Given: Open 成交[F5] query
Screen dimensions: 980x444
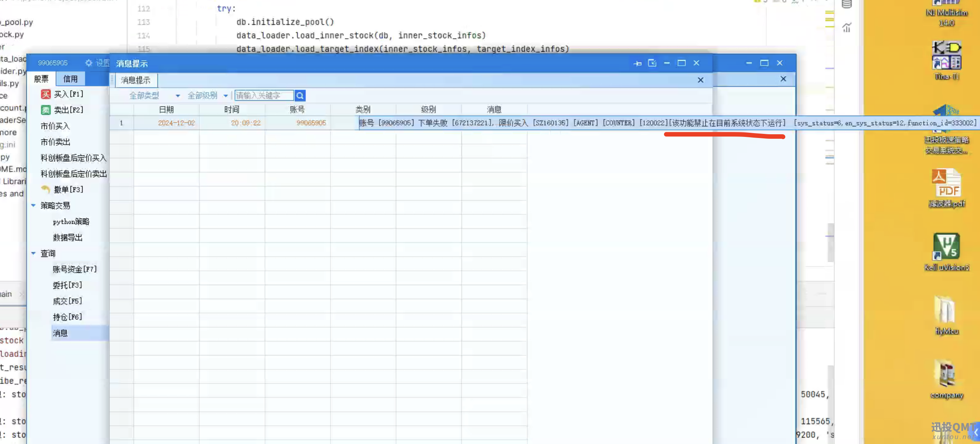Looking at the screenshot, I should (67, 301).
